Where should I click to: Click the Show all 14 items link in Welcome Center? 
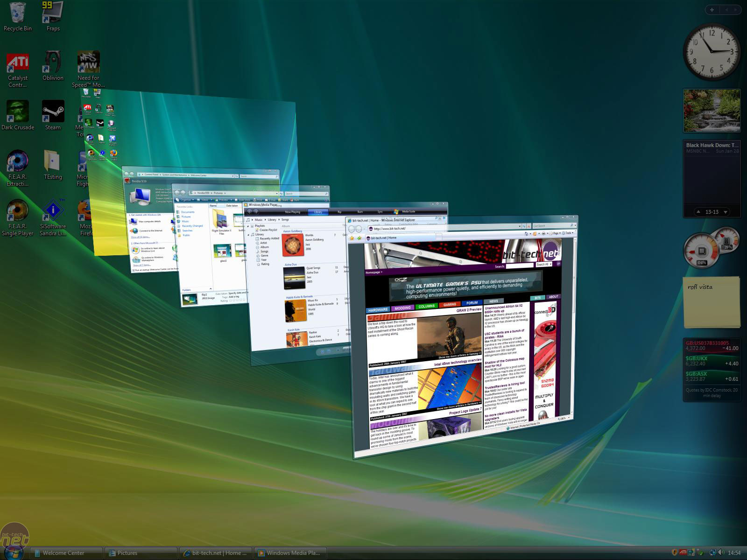pos(141,237)
